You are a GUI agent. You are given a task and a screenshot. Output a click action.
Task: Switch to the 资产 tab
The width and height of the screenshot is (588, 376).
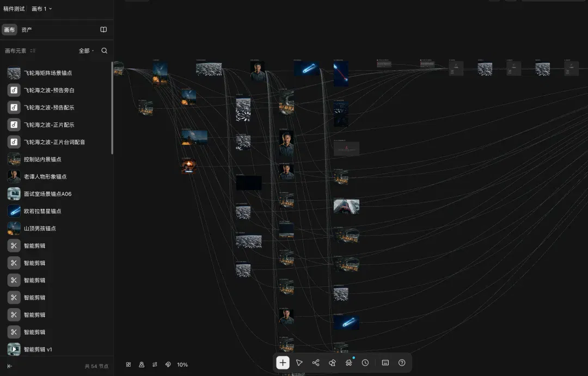coord(27,29)
